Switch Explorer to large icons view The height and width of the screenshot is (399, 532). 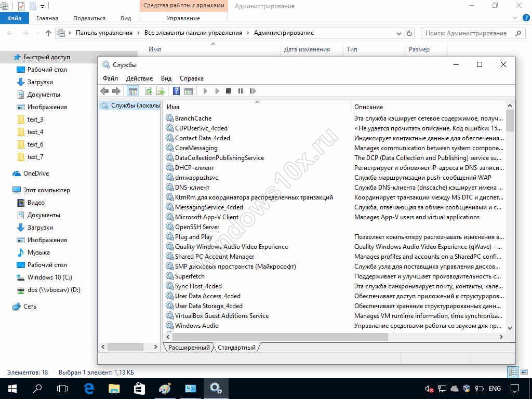(x=523, y=372)
